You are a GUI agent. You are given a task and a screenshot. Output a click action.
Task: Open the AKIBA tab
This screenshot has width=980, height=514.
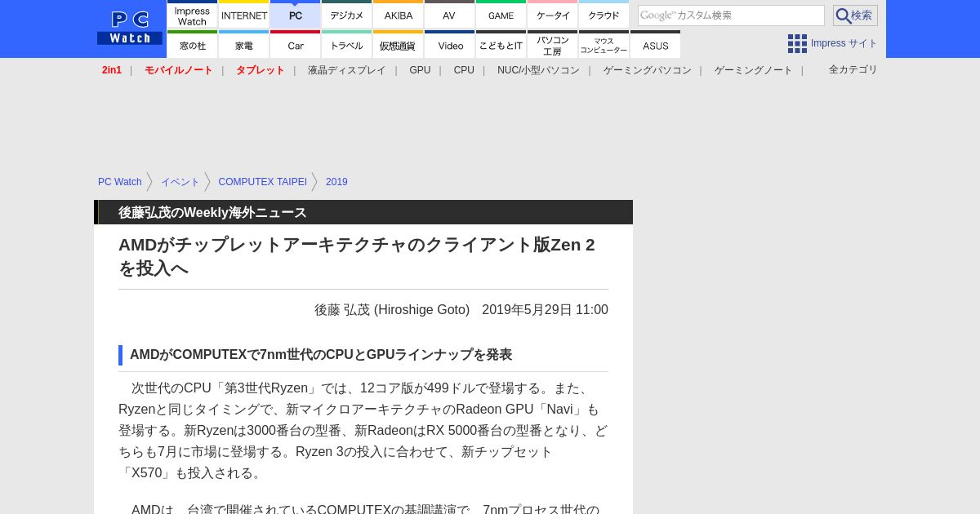tap(399, 15)
